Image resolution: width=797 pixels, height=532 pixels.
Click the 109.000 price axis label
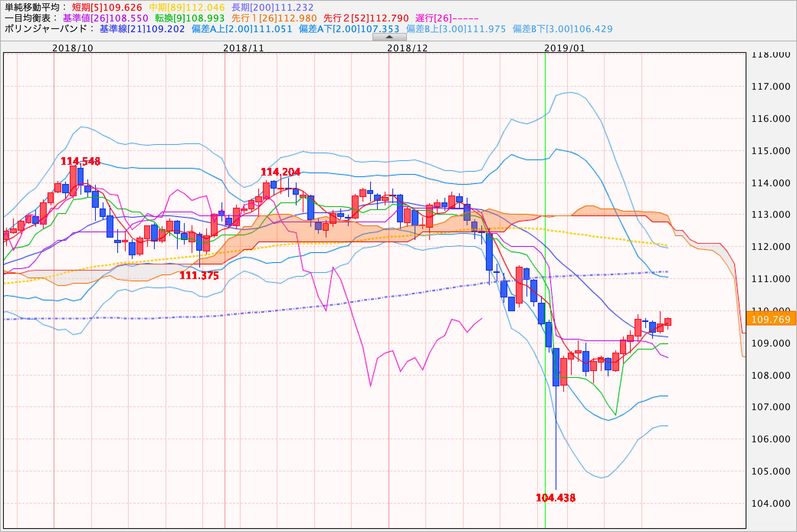point(771,343)
